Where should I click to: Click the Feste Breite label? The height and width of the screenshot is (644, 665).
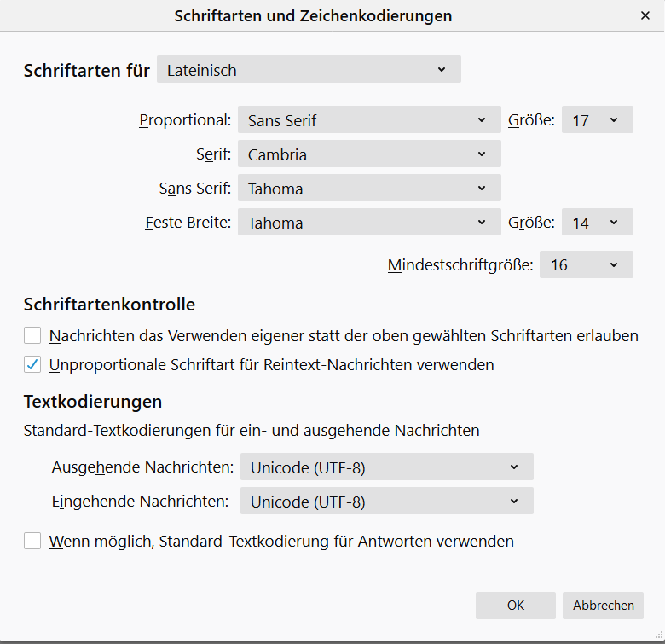[x=188, y=223]
